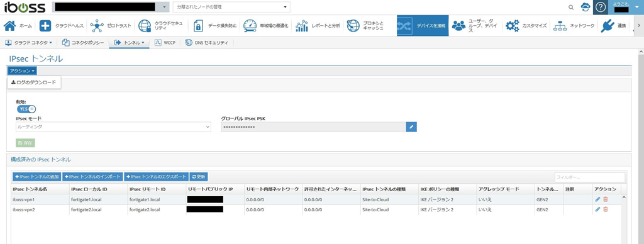Open カスタマイズ gears icon
Image resolution: width=644 pixels, height=244 pixels.
512,25
